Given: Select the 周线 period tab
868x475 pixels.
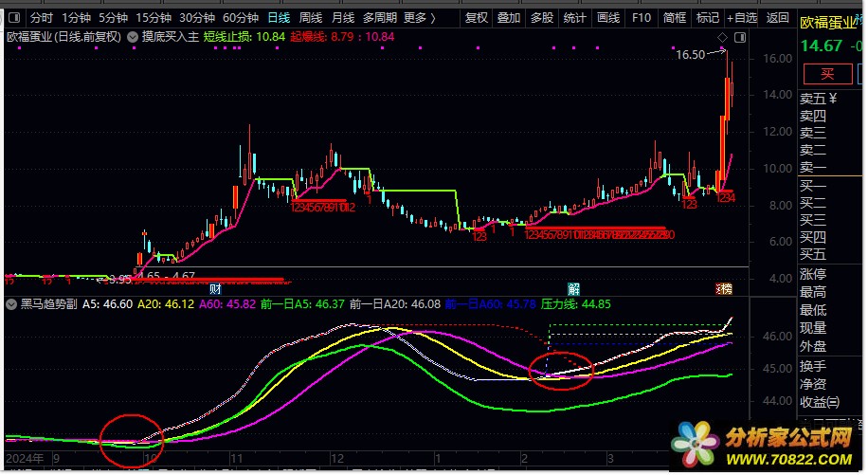Looking at the screenshot, I should [x=311, y=17].
